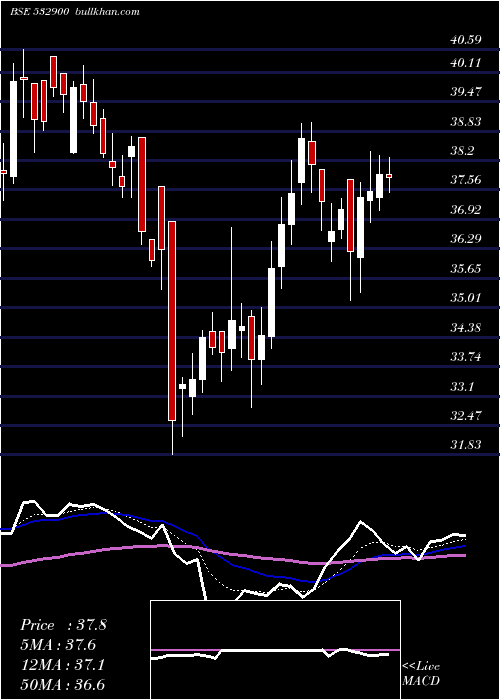Click the 34.38 price level label
500x700 pixels.
click(466, 328)
